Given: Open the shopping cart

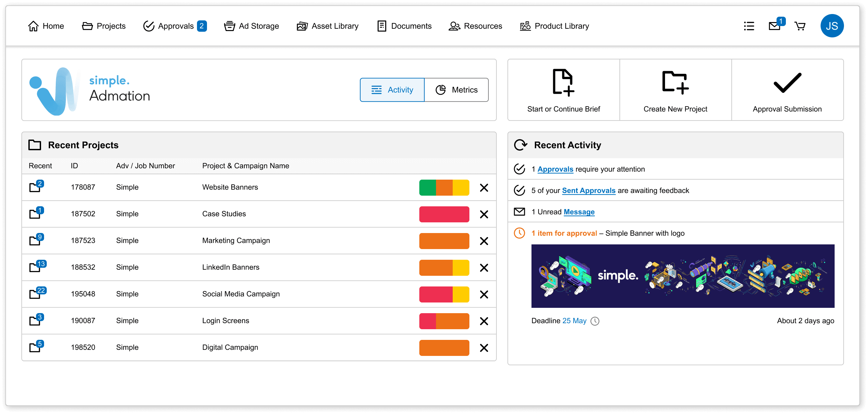Looking at the screenshot, I should [800, 26].
